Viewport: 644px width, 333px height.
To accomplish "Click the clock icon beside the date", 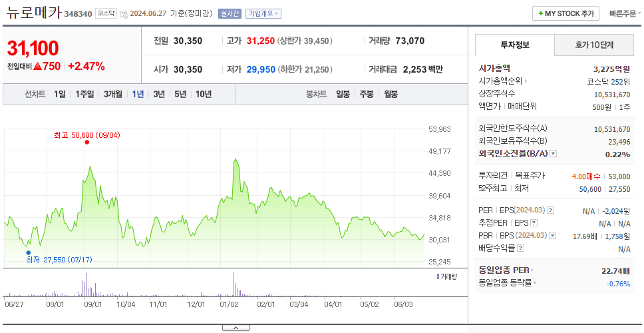I will coord(124,14).
